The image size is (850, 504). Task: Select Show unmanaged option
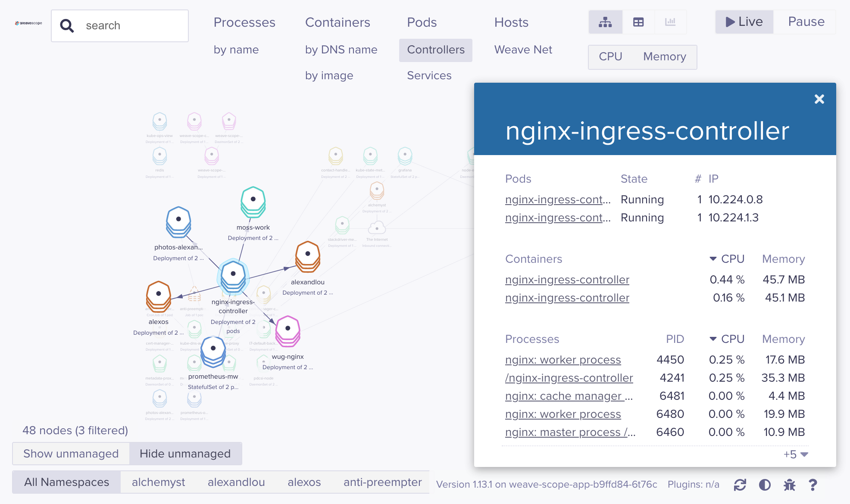tap(71, 454)
